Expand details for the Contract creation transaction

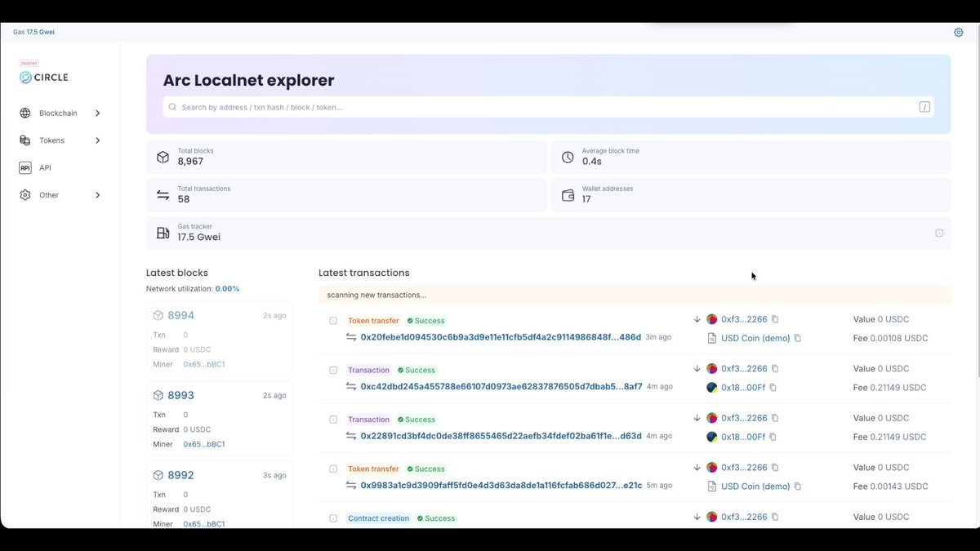333,518
